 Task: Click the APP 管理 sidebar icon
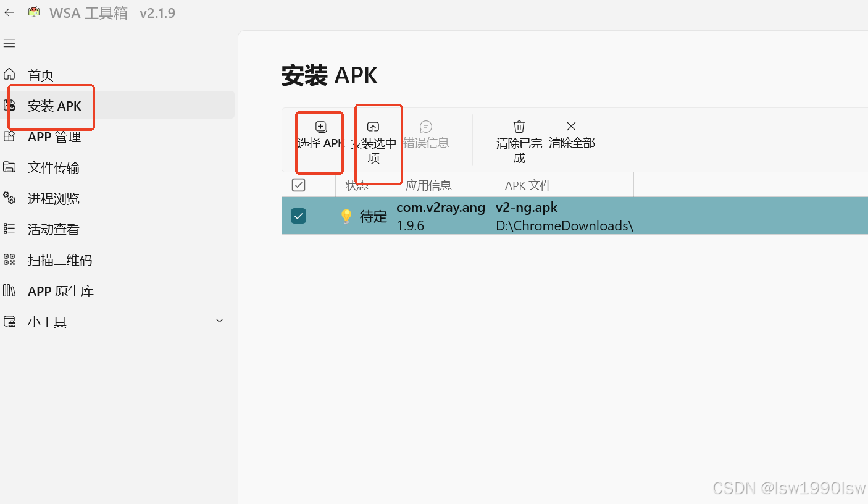coord(9,136)
